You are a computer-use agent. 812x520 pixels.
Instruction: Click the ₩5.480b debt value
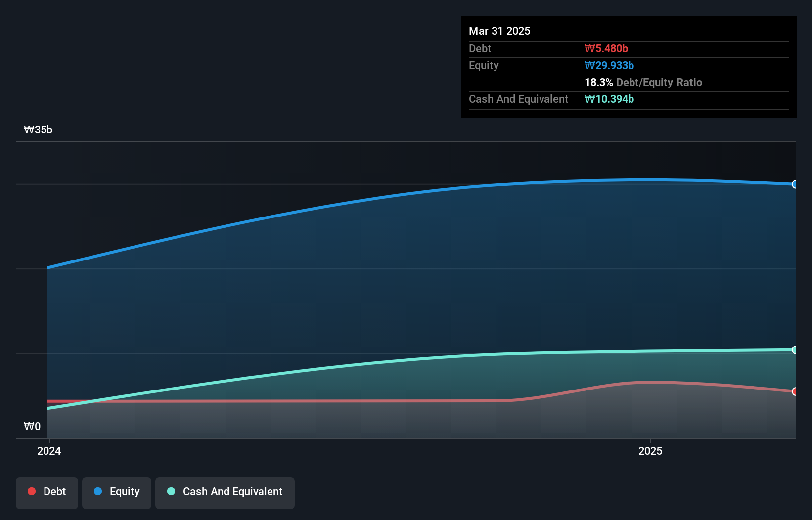pyautogui.click(x=606, y=48)
